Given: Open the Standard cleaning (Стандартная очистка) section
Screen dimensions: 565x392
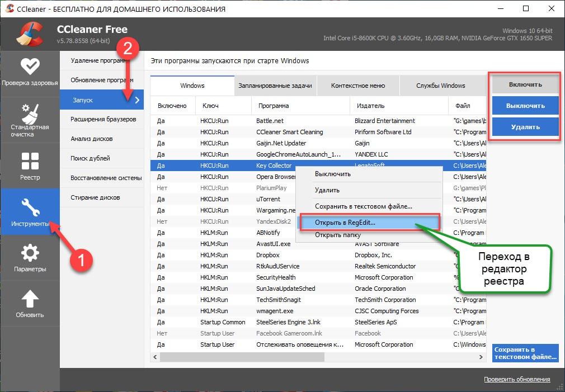Looking at the screenshot, I should pos(30,119).
